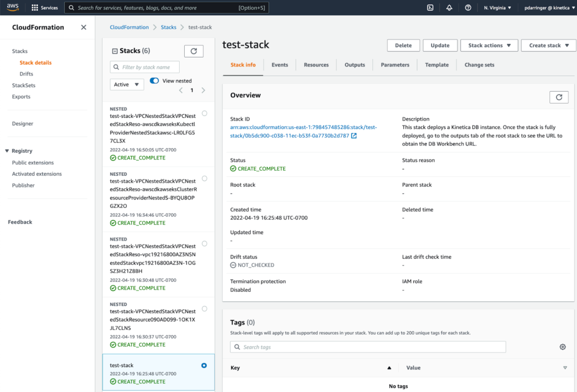Viewport: 577px width, 392px height.
Task: Open Stack ID external link icon
Action: [354, 136]
